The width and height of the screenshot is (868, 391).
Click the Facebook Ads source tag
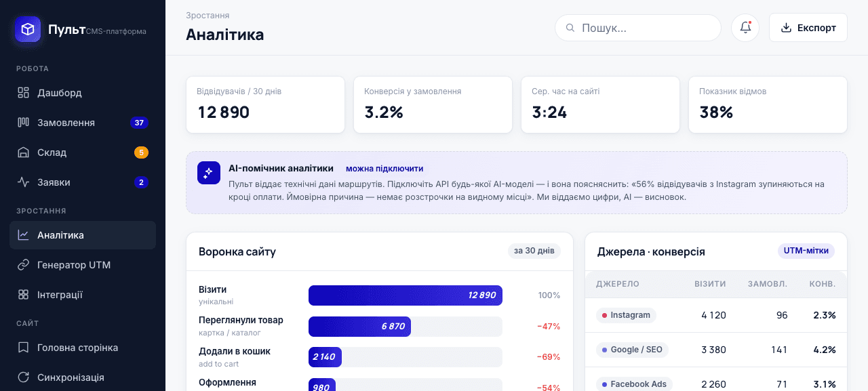(634, 384)
